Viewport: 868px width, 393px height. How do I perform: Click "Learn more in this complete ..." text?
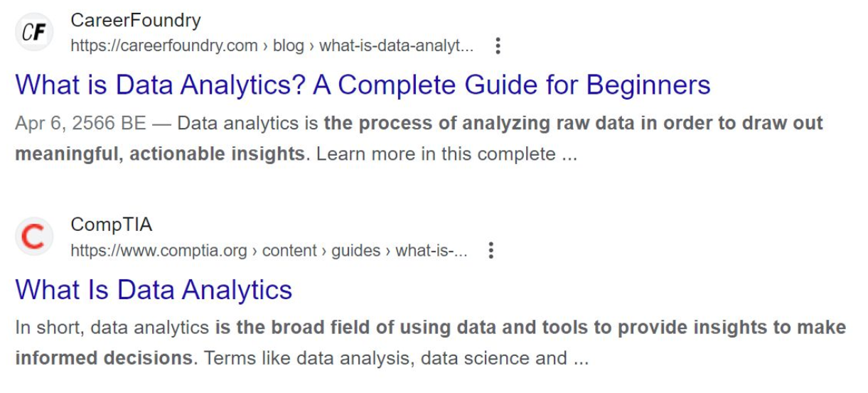click(x=446, y=154)
